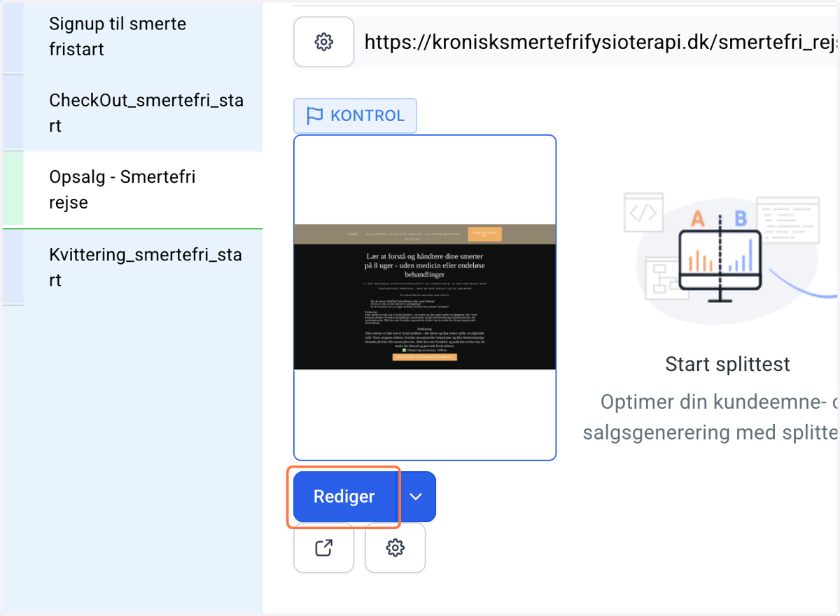Open the URL settings gear button
This screenshot has height=616, width=840.
tap(323, 42)
